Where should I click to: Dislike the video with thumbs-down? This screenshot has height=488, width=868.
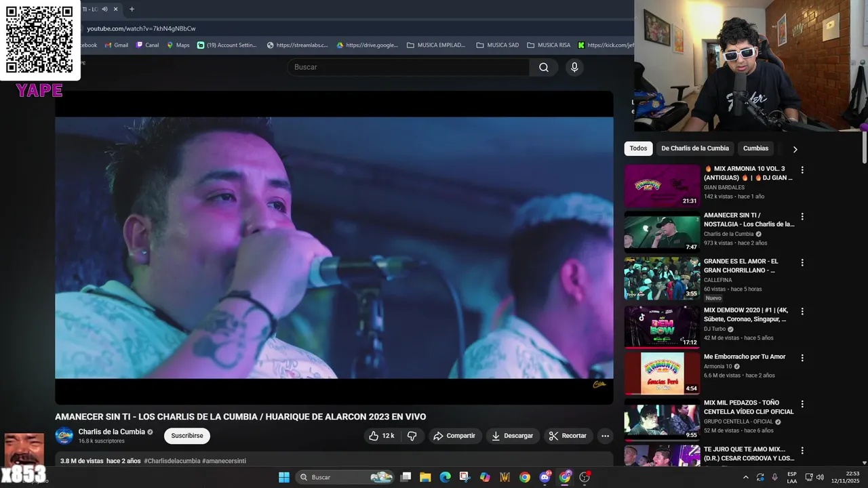(412, 436)
